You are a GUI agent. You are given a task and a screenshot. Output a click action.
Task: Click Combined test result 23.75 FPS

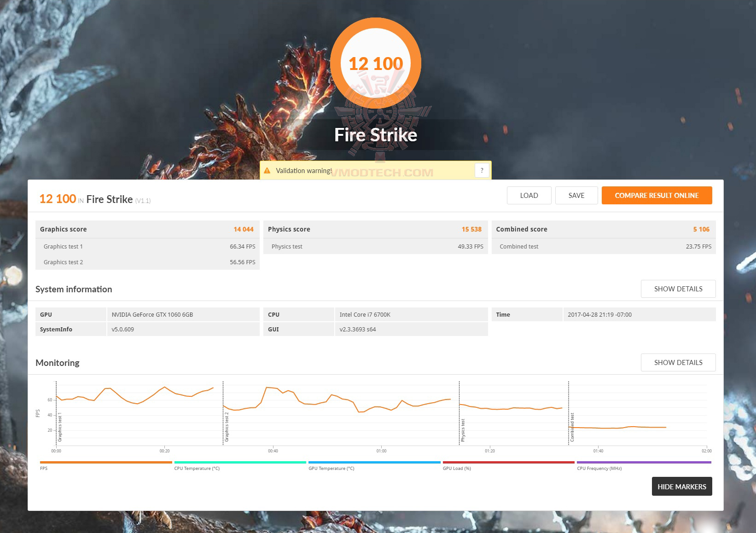point(698,246)
